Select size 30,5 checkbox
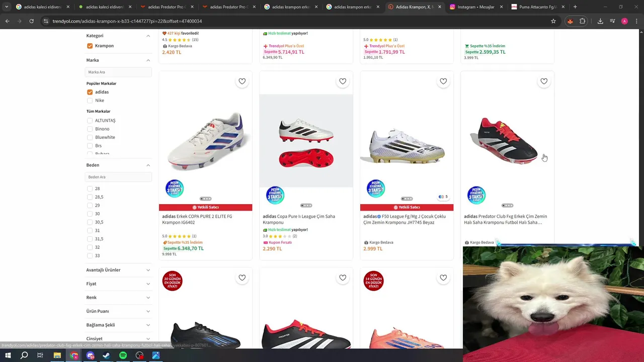The width and height of the screenshot is (644, 362). [x=90, y=222]
